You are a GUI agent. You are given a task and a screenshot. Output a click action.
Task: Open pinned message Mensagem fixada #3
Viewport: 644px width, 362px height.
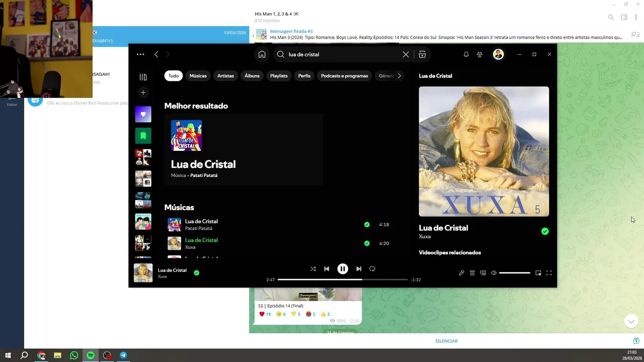pos(438,34)
